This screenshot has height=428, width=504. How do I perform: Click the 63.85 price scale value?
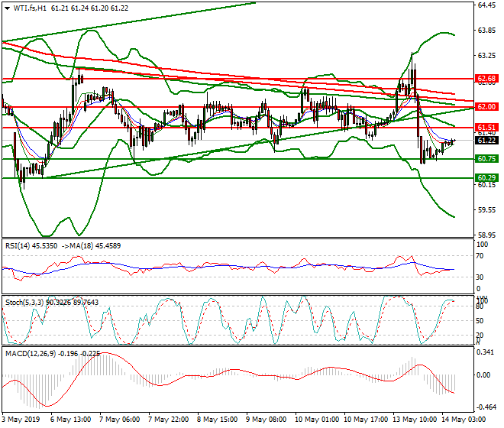pyautogui.click(x=486, y=31)
